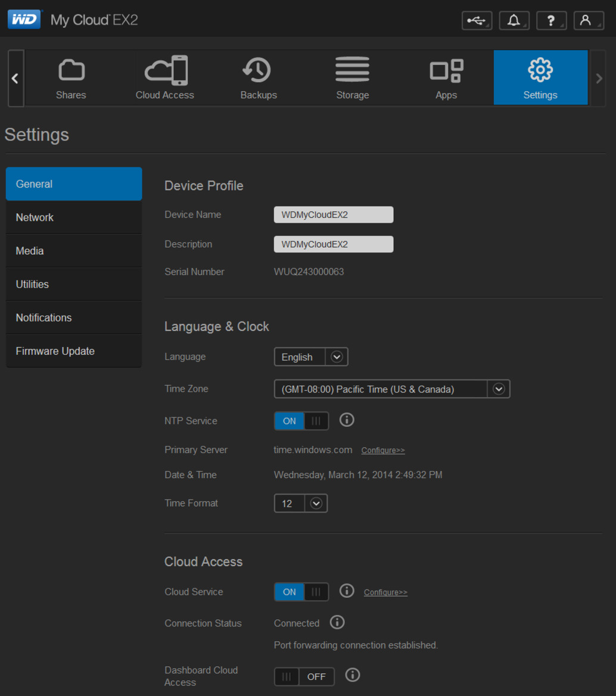Click the Device Profile heading
The height and width of the screenshot is (696, 616).
click(204, 186)
